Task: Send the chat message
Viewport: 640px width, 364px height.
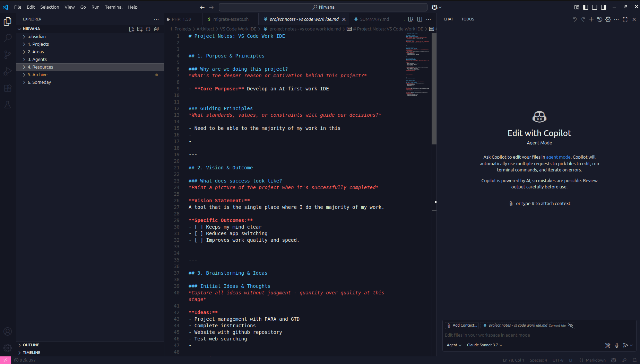Action: pos(625,345)
